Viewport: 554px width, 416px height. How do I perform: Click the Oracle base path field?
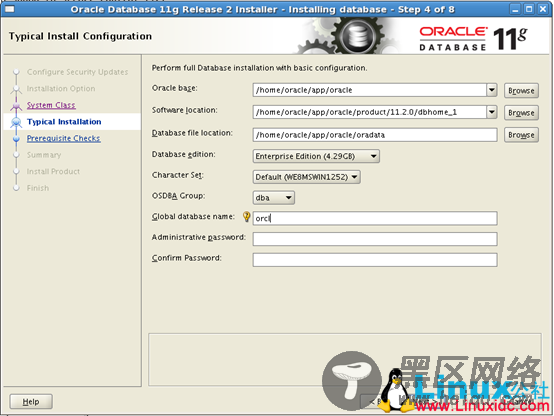pyautogui.click(x=370, y=90)
